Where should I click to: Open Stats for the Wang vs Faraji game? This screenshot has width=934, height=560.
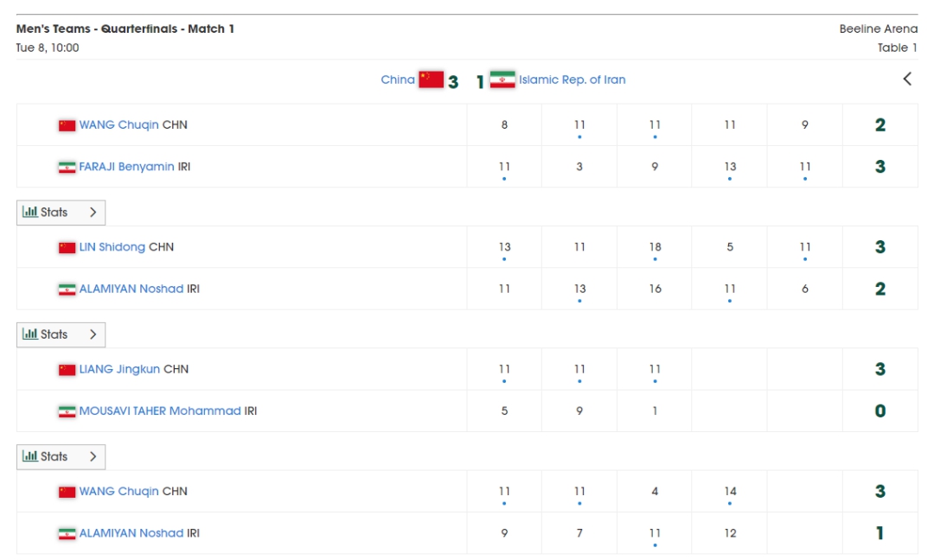tap(61, 212)
